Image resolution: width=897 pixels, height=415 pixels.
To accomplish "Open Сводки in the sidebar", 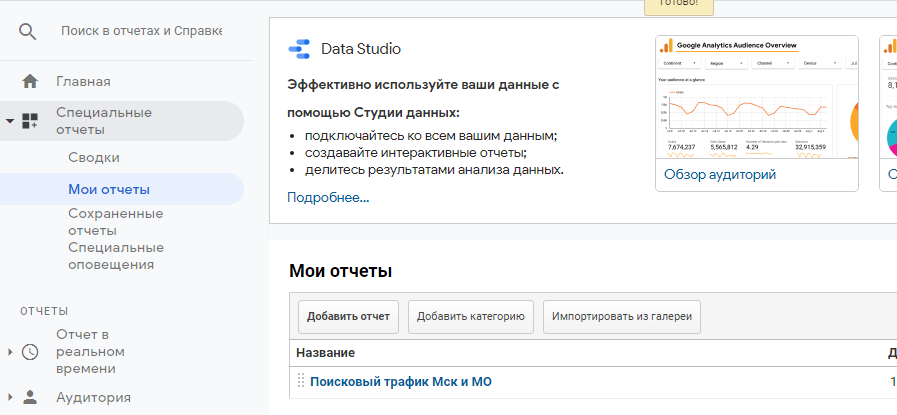I will pos(94,157).
